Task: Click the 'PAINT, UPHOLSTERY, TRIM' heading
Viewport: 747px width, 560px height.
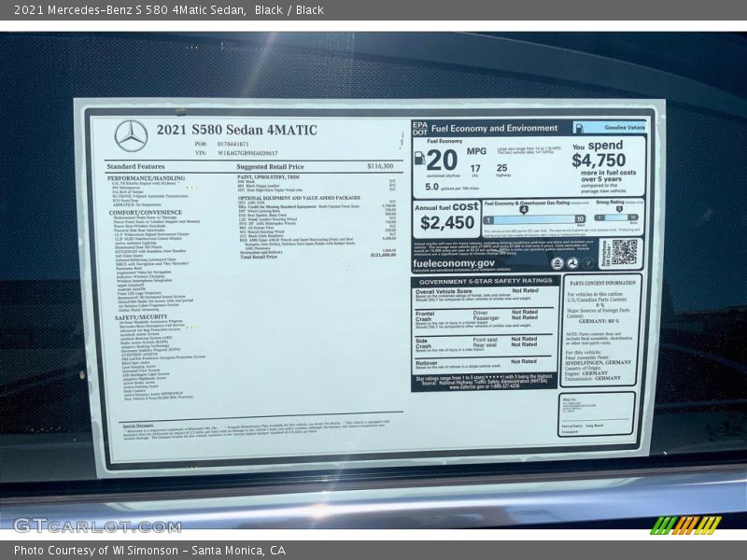Action: click(x=268, y=177)
